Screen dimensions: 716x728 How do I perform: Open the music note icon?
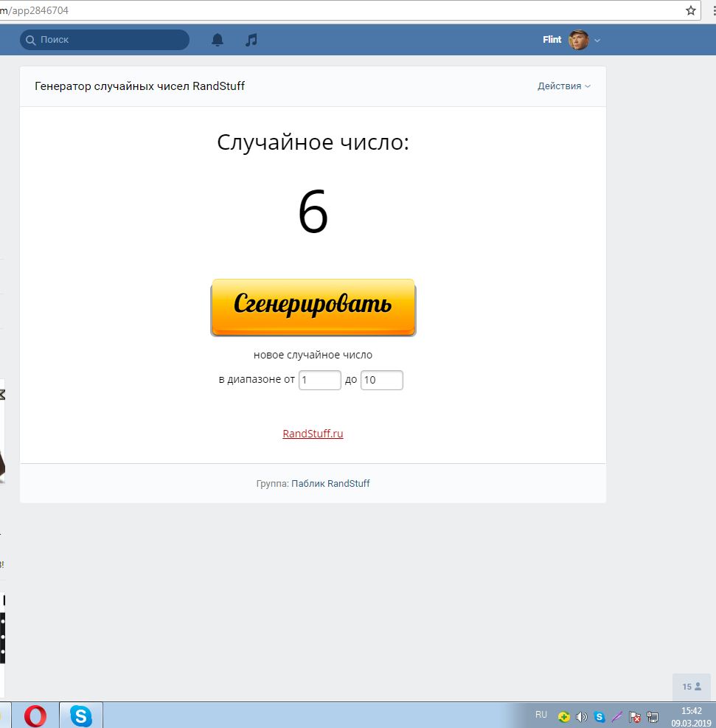point(251,40)
